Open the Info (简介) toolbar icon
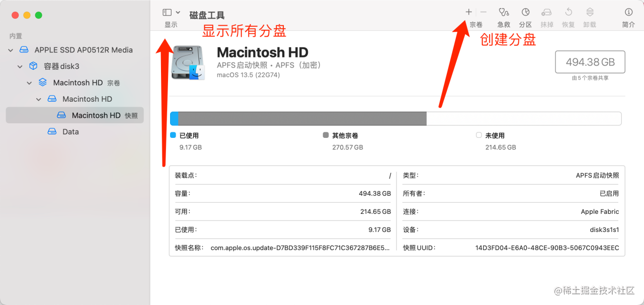 628,12
